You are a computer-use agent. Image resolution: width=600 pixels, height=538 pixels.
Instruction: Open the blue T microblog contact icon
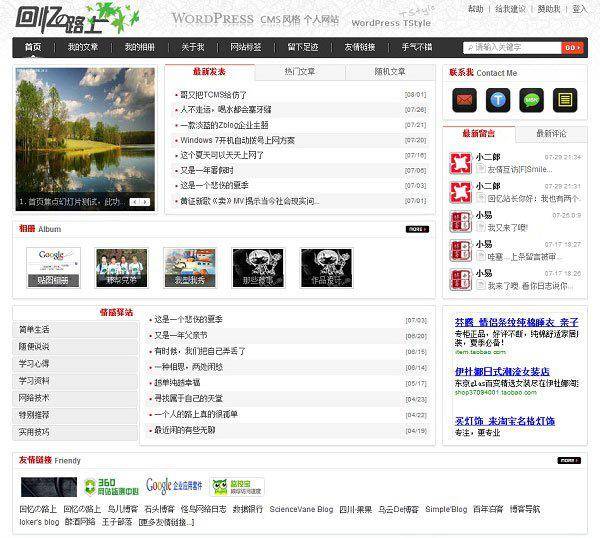tap(497, 99)
